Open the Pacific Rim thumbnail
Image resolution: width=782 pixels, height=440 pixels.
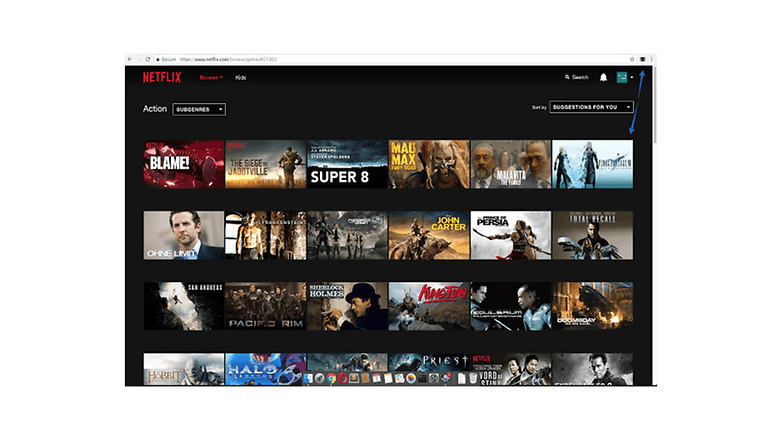265,306
